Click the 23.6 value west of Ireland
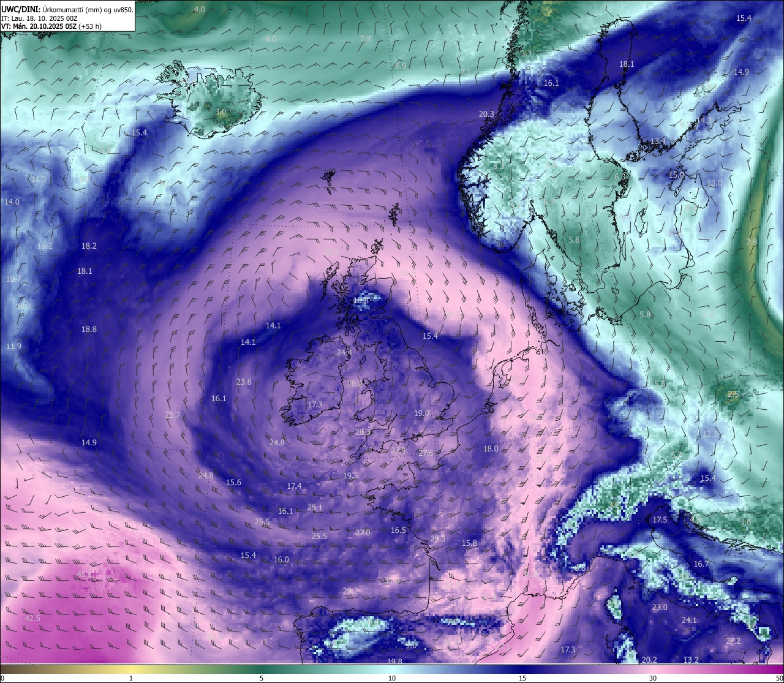 coord(244,382)
